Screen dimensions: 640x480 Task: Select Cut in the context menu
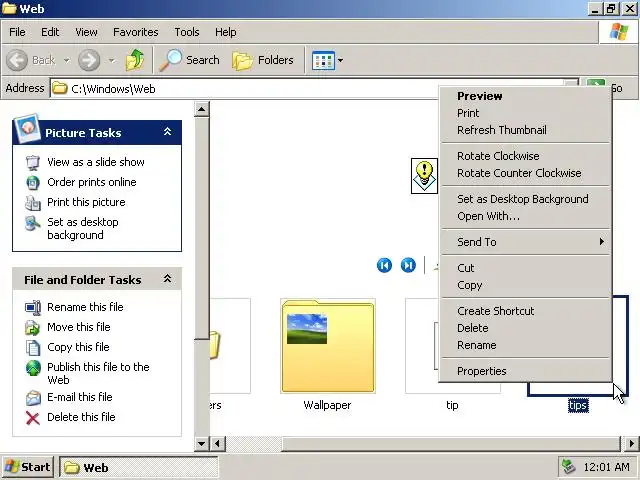(x=525, y=268)
